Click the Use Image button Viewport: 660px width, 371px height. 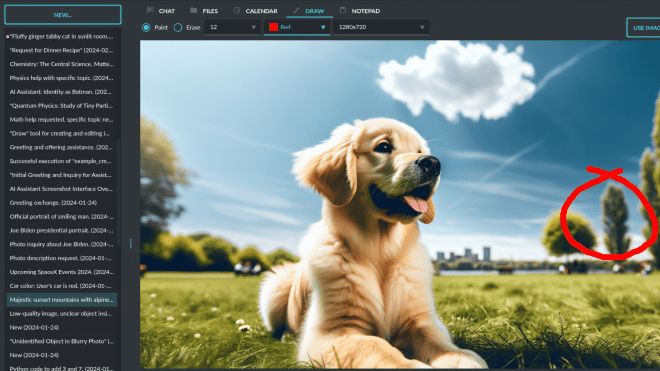[x=644, y=28]
